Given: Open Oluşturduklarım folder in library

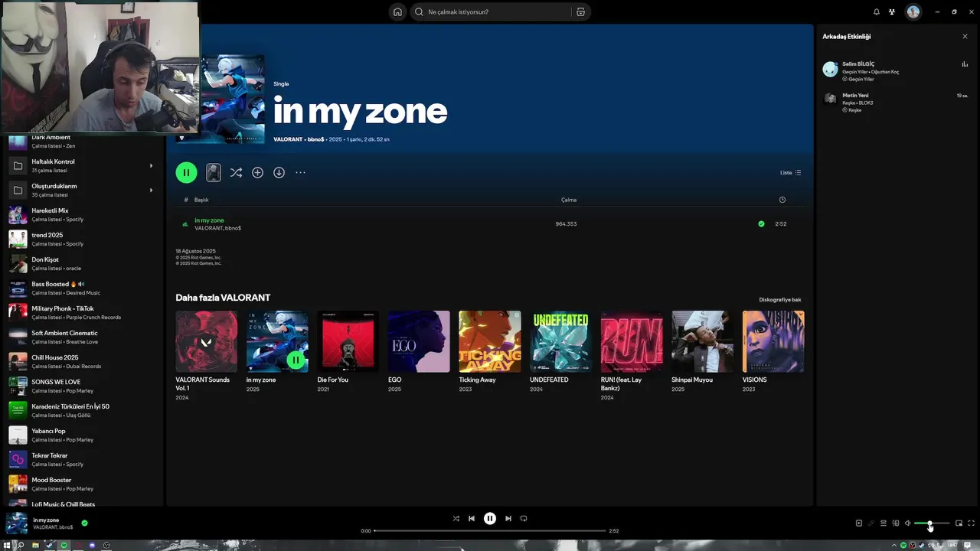Looking at the screenshot, I should pos(81,190).
